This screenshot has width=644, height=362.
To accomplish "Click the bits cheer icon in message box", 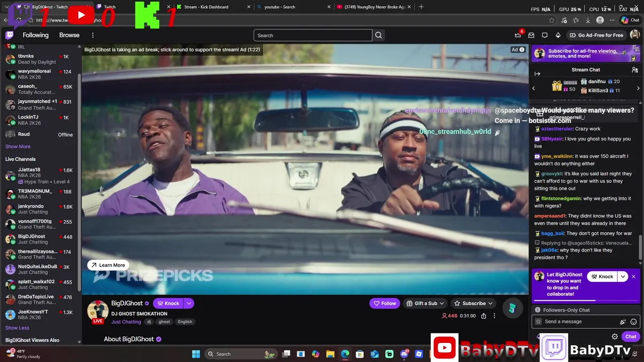I will pyautogui.click(x=623, y=322).
